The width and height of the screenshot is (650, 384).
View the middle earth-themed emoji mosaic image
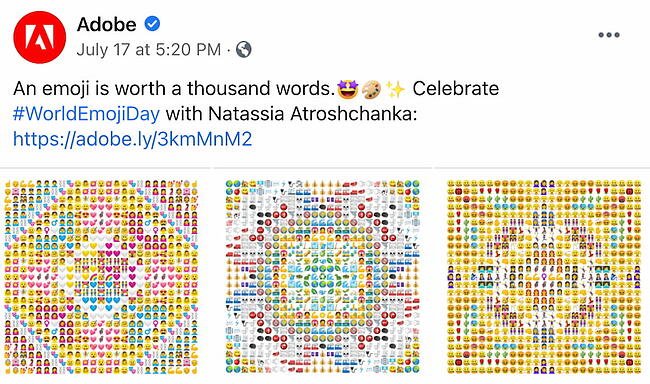323,277
